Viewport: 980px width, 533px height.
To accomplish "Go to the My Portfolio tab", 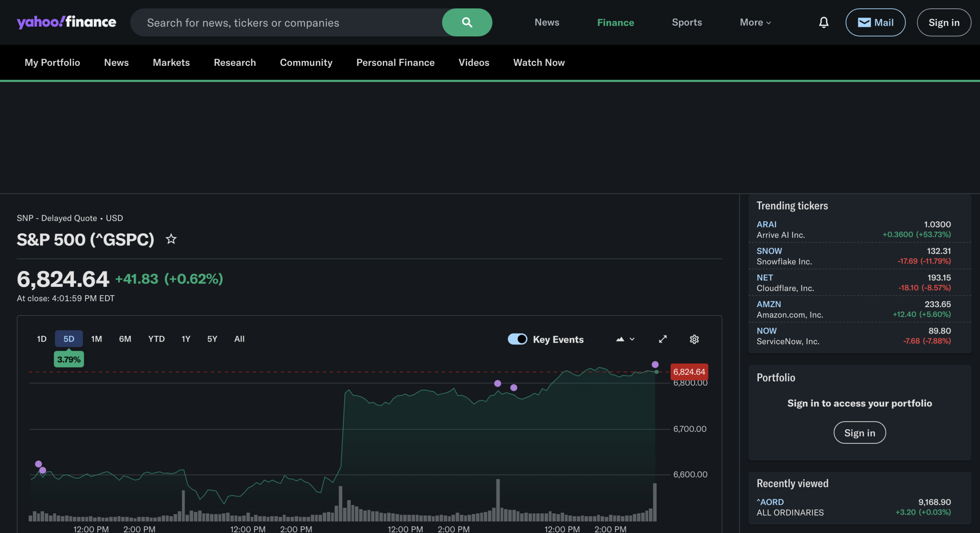I will (52, 62).
